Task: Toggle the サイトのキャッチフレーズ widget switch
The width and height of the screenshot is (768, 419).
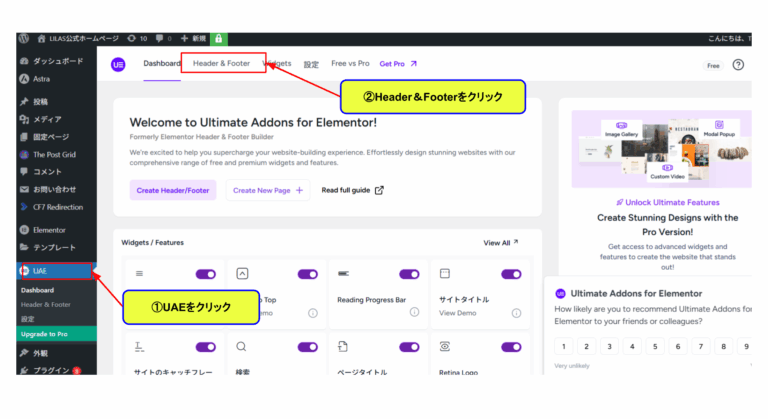Action: (206, 347)
